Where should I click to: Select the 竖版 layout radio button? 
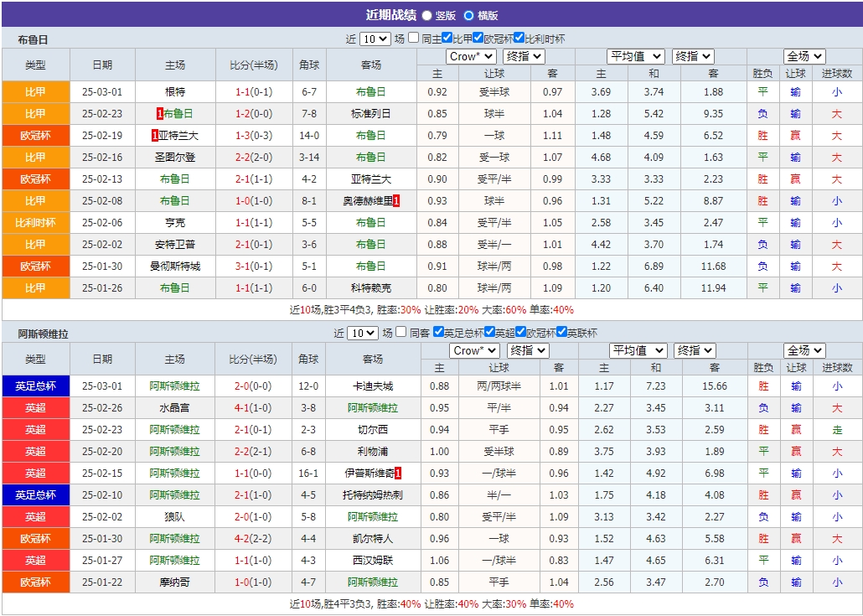(x=426, y=13)
